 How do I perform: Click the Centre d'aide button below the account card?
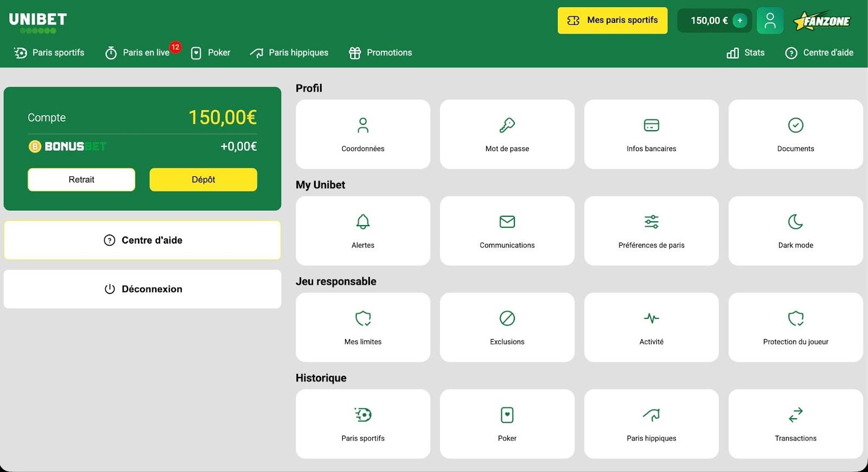coord(143,240)
